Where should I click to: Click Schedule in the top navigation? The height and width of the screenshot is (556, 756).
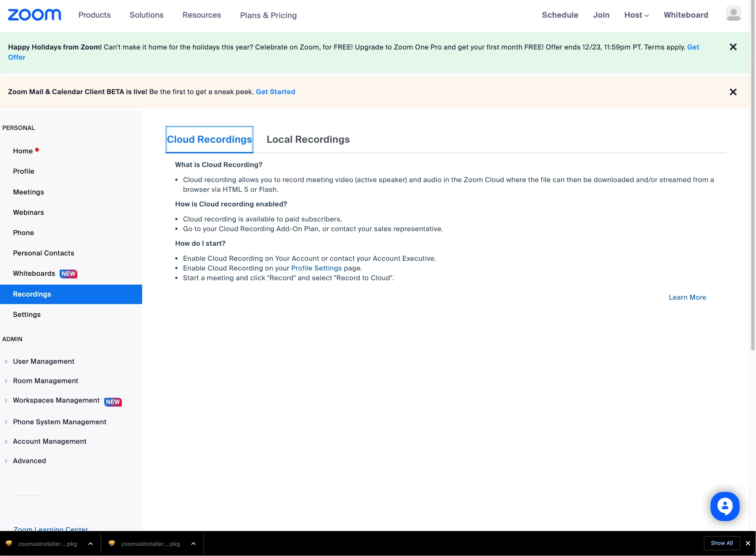click(560, 15)
